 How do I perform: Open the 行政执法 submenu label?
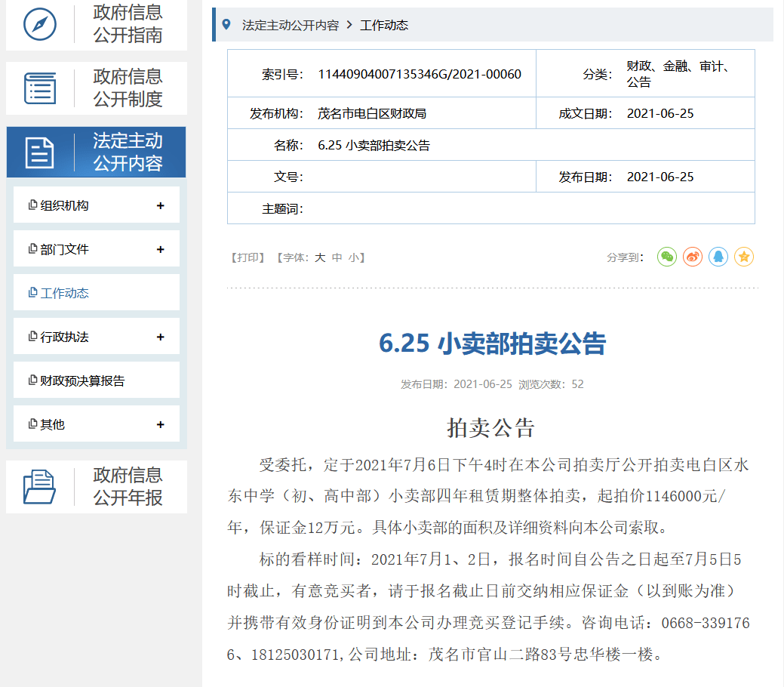64,337
